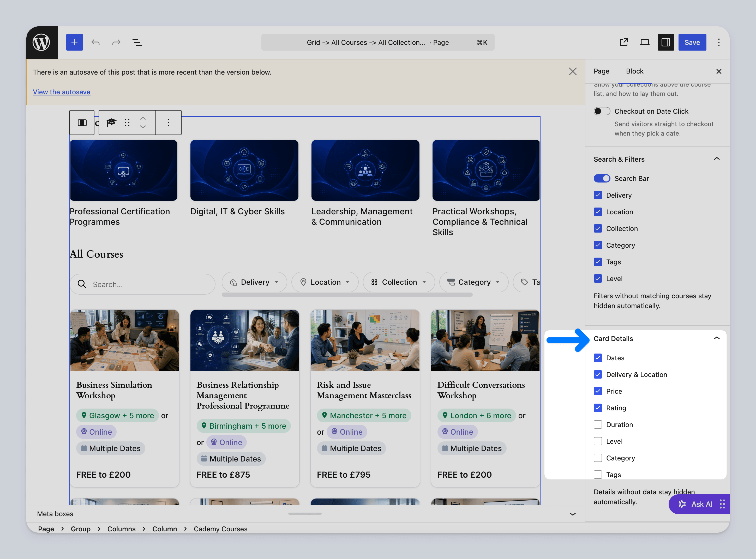Uncheck the Delivery & Location card checkbox
Viewport: 756px width, 559px height.
pos(598,375)
